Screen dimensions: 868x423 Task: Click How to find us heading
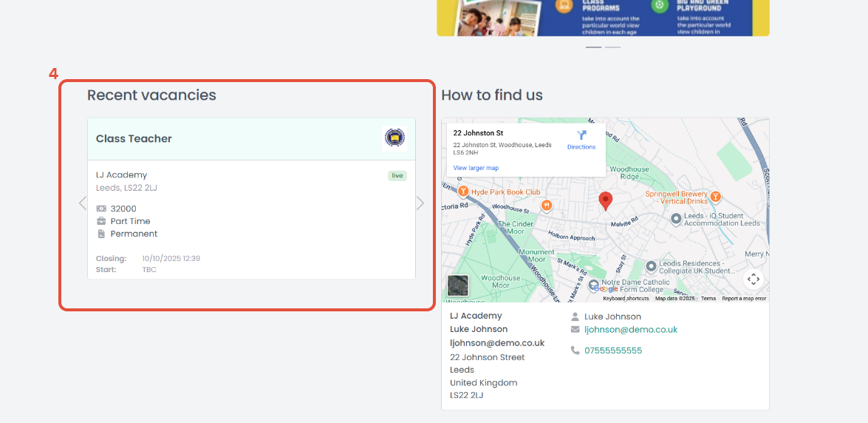pos(492,95)
